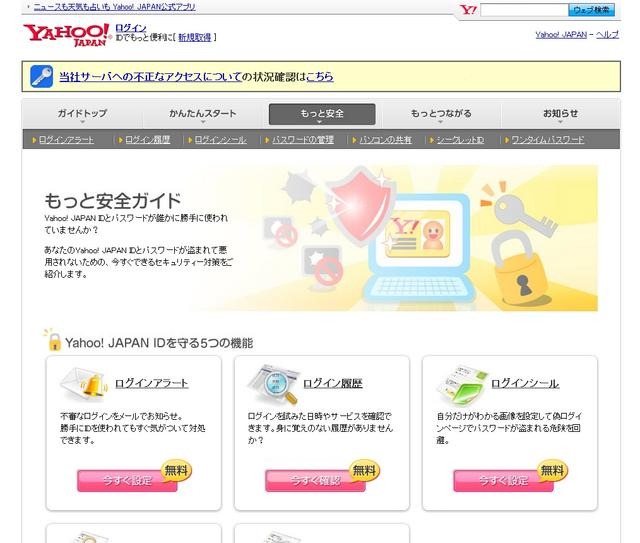Click the blue key icon in notice banner
The width and height of the screenshot is (640, 543).
42,76
